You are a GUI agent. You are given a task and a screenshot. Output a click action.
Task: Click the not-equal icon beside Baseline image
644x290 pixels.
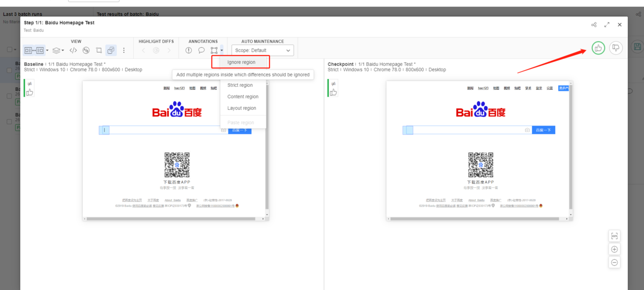click(x=30, y=84)
